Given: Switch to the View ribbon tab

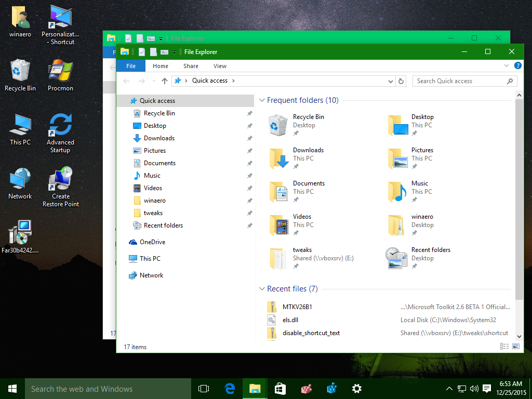Looking at the screenshot, I should click(x=220, y=66).
